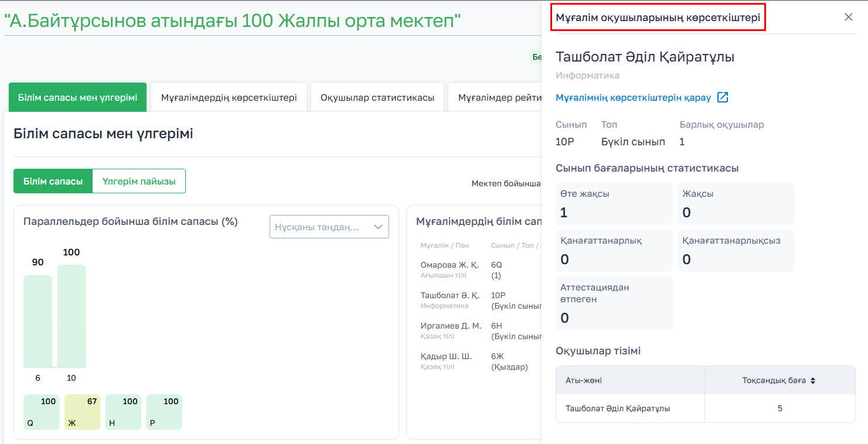Screen dimensions: 868x444
Task: Select the Q class swatch with 100
Action: (x=41, y=412)
